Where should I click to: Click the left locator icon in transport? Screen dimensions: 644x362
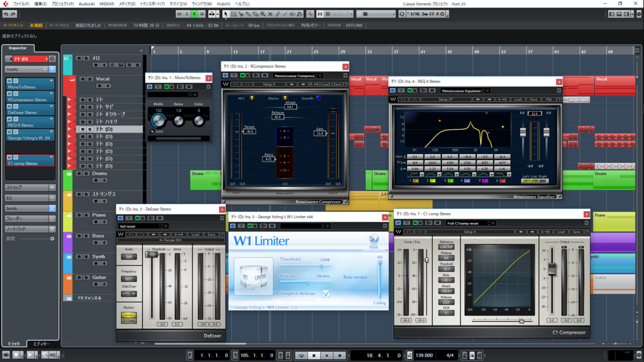[190, 356]
